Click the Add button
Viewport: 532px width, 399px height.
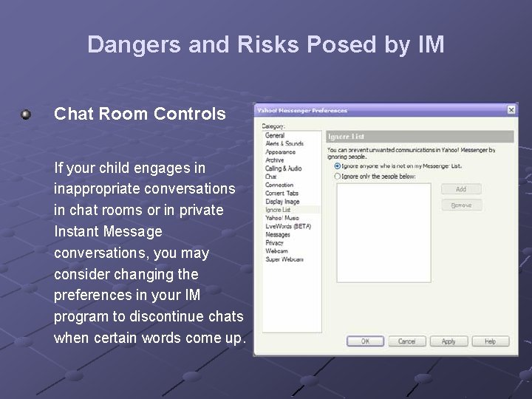point(461,189)
